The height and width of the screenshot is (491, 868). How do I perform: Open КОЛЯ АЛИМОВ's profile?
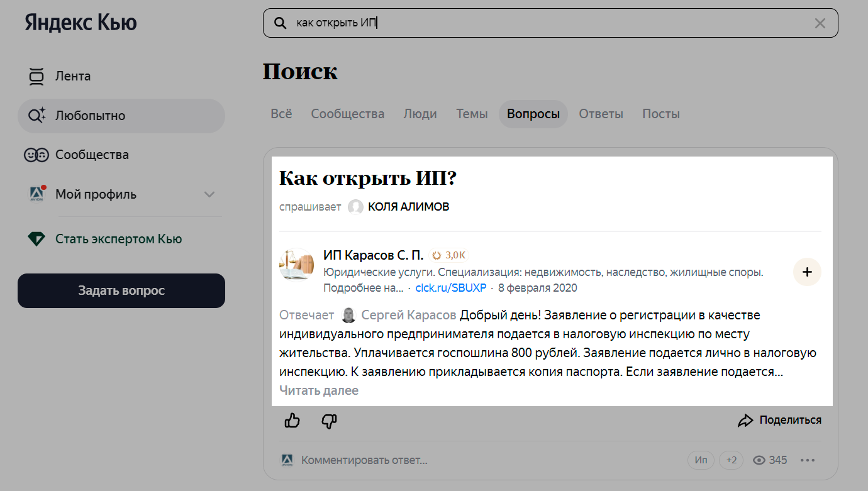408,207
